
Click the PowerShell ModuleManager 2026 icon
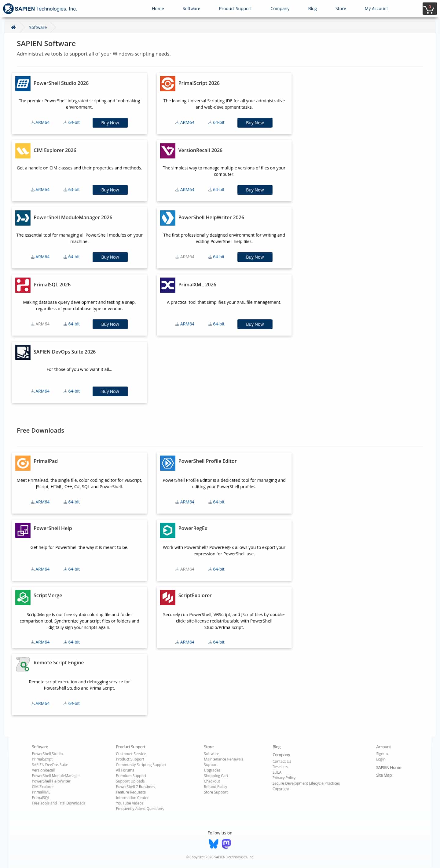23,218
